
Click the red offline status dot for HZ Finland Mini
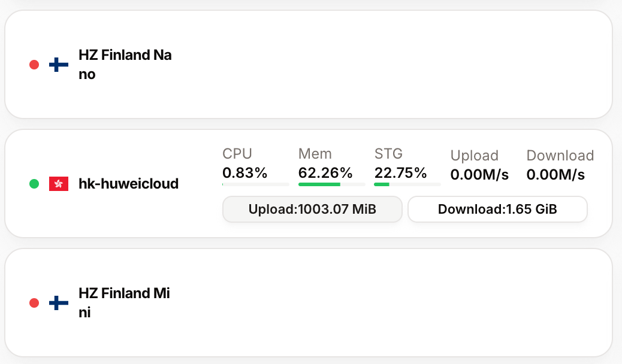click(34, 303)
